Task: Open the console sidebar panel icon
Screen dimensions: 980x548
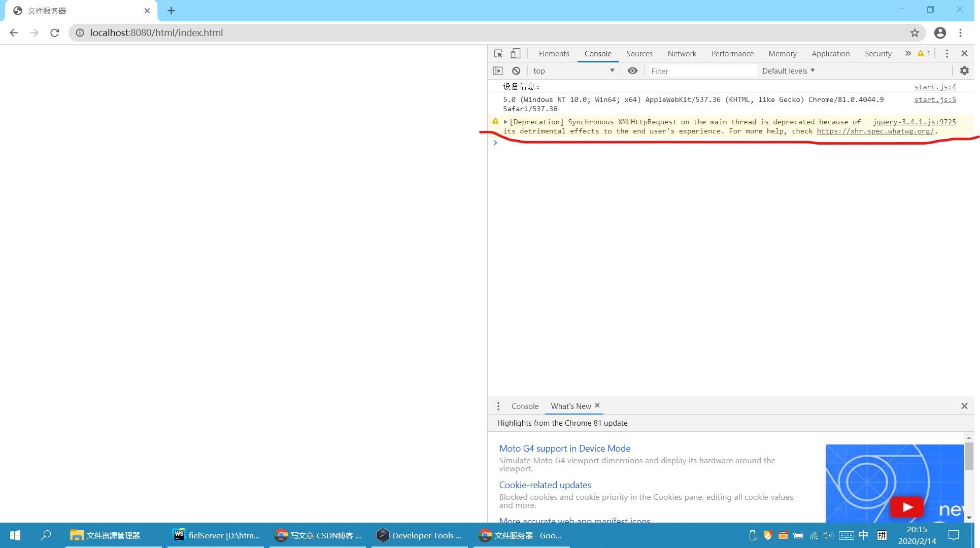Action: coord(498,71)
